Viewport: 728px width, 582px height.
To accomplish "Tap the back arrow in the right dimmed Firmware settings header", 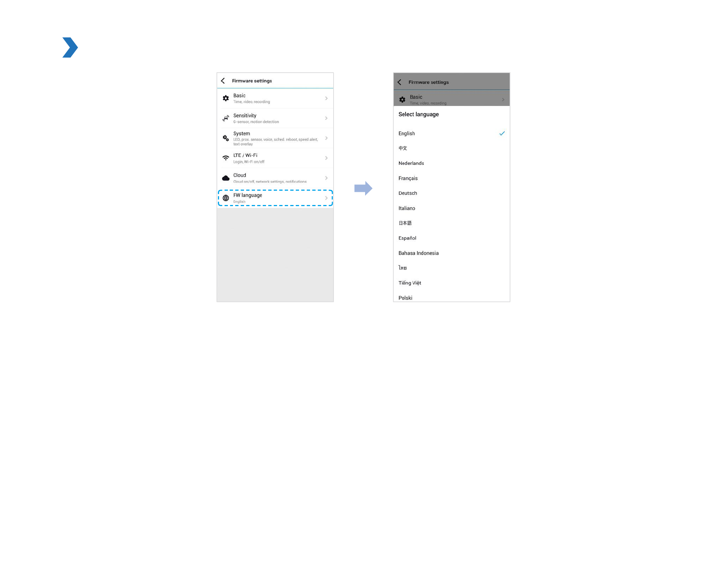I will [x=399, y=82].
